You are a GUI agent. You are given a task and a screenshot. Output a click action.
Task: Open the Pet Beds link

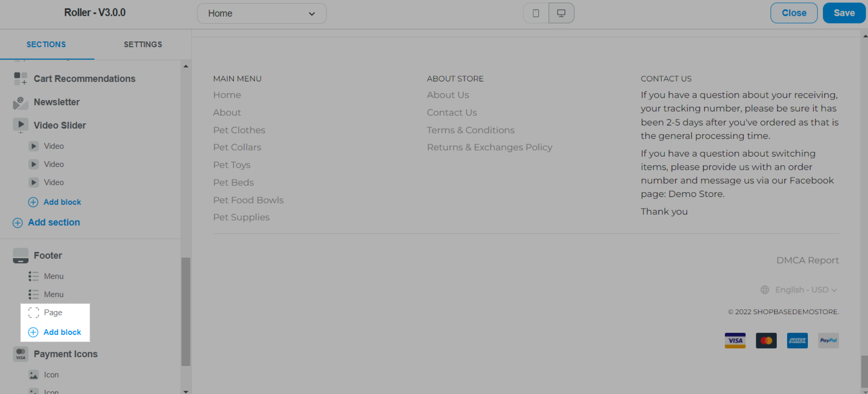(233, 182)
